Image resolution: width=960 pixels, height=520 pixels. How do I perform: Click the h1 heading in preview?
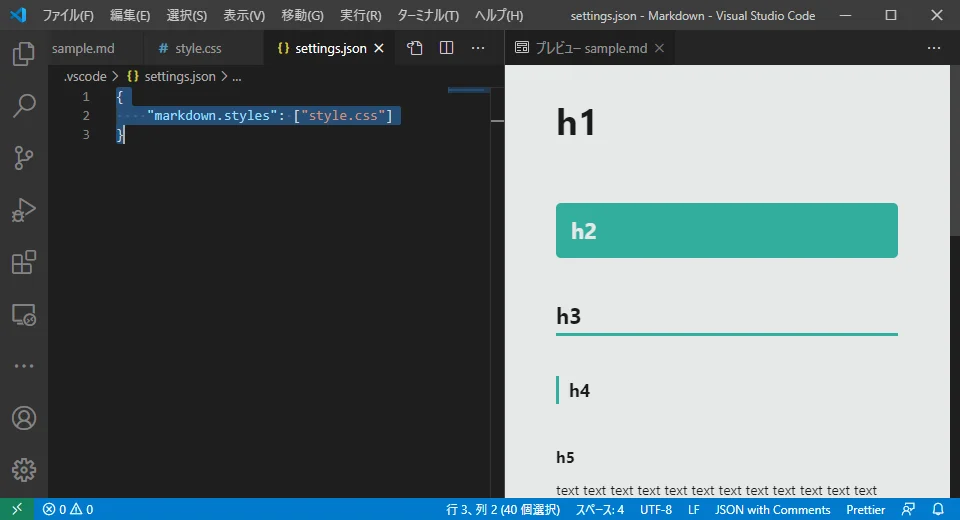[x=576, y=122]
